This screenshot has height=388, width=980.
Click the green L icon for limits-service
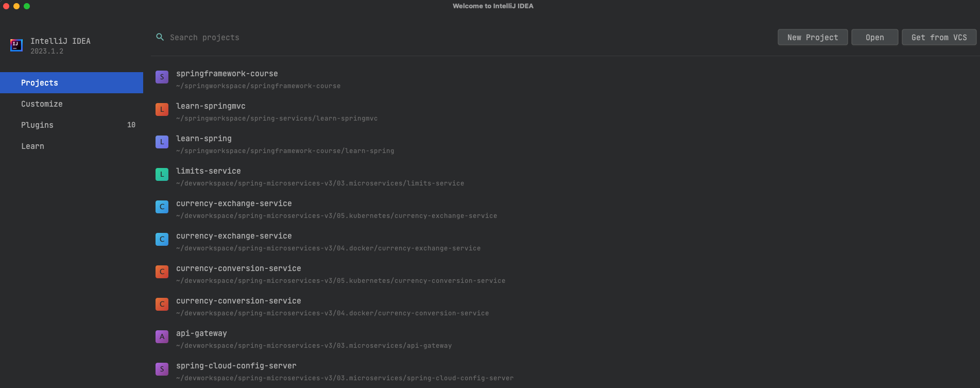162,174
